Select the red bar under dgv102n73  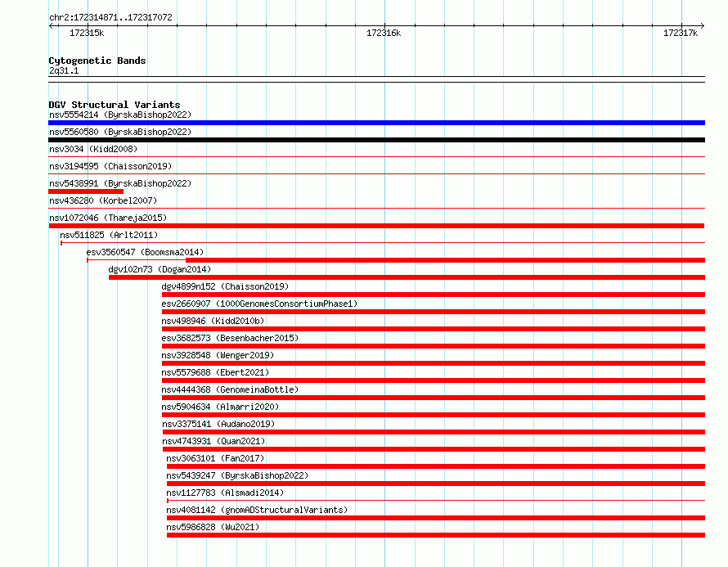pos(407,277)
